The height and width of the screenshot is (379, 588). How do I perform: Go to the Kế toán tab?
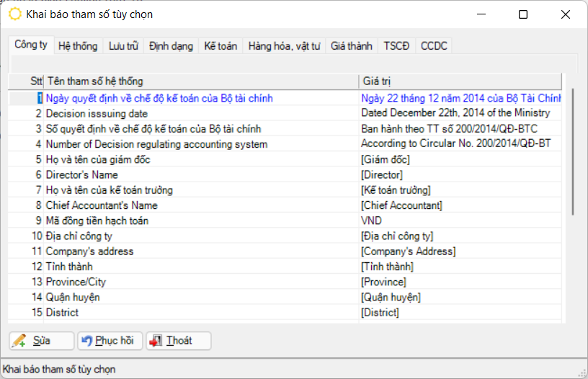coord(220,46)
